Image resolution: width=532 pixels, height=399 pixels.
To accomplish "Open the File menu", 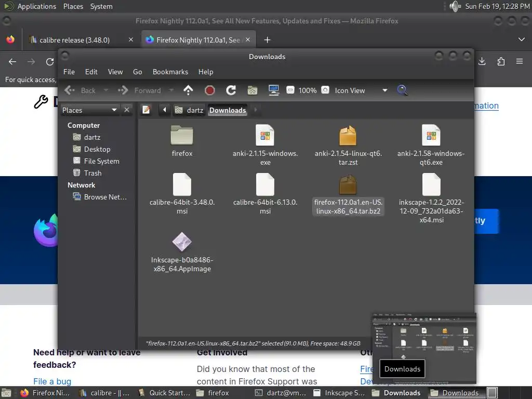I will (x=69, y=72).
